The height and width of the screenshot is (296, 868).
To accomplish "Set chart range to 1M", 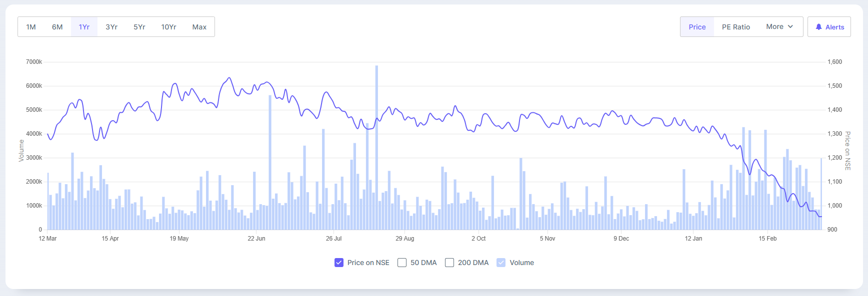I will point(31,27).
